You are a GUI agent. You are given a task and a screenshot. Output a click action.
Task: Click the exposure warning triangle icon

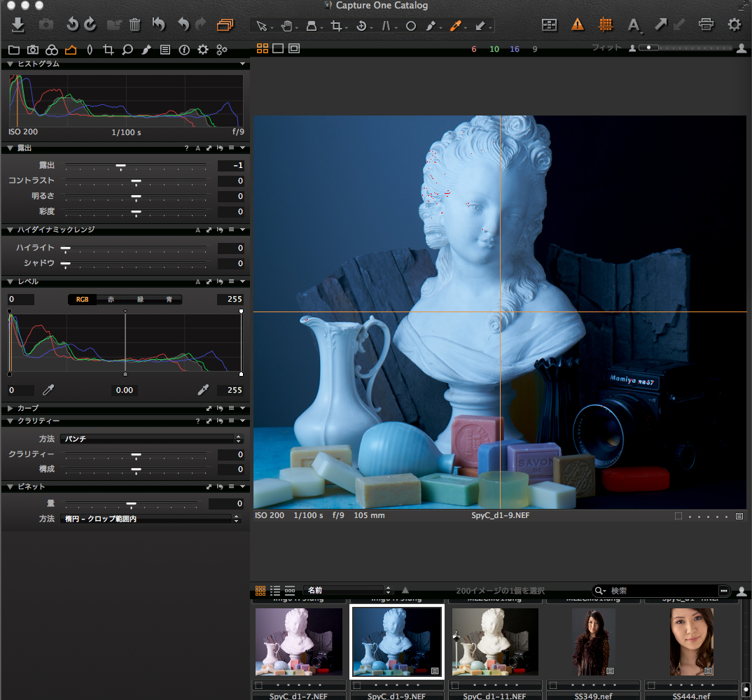[x=577, y=25]
